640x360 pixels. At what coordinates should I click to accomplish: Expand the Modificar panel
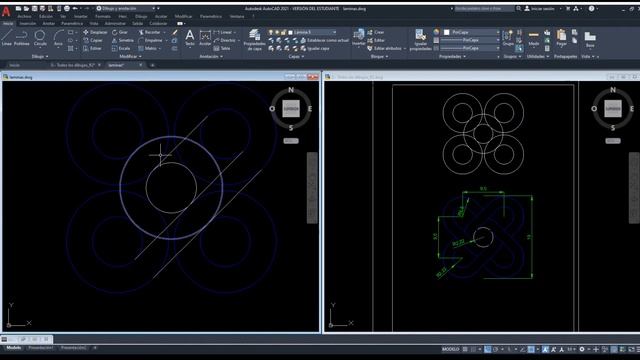(130, 57)
